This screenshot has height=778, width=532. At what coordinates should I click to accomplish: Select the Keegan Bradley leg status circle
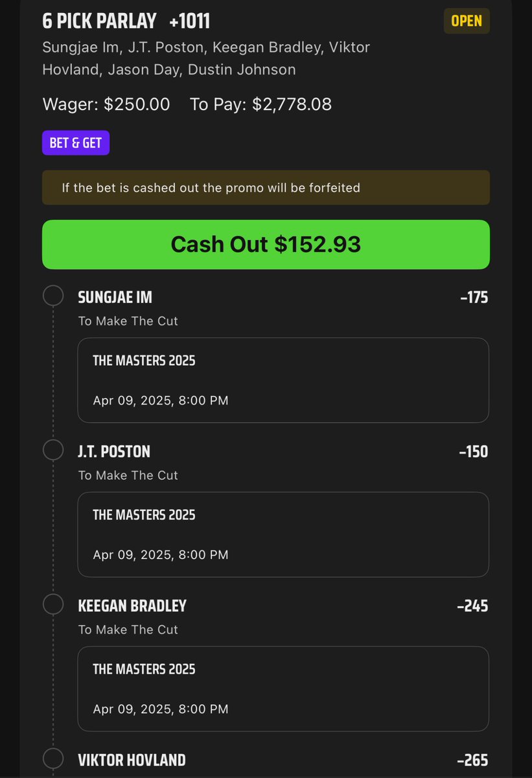(53, 604)
